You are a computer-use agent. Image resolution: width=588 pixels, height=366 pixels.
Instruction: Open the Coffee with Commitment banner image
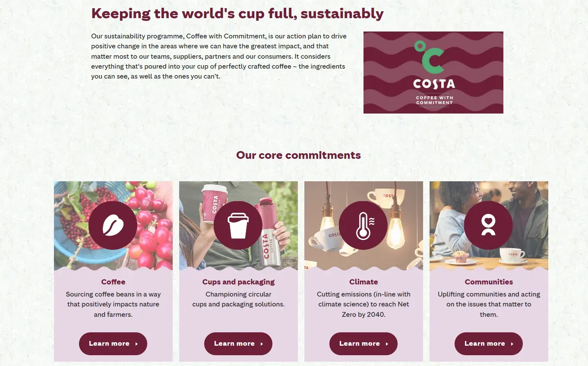(x=433, y=72)
